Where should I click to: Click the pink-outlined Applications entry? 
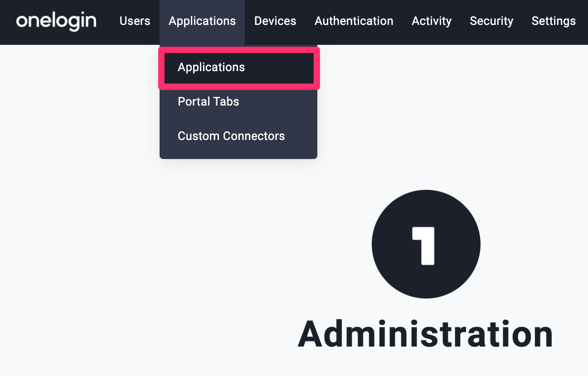(x=238, y=67)
